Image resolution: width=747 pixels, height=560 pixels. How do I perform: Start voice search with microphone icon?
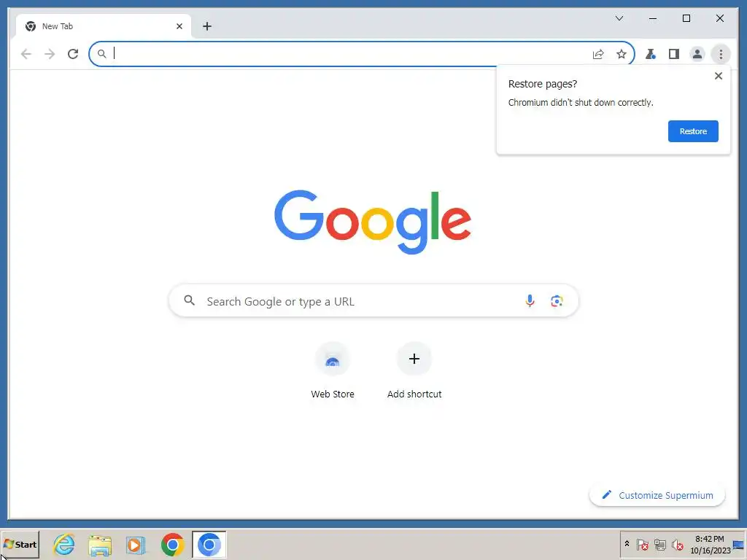coord(530,301)
